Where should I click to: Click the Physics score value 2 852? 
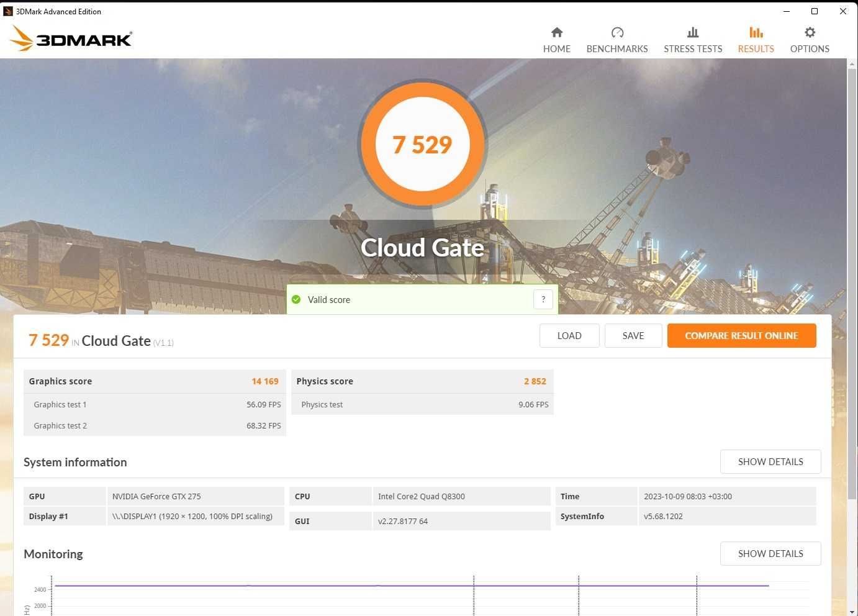pyautogui.click(x=535, y=381)
